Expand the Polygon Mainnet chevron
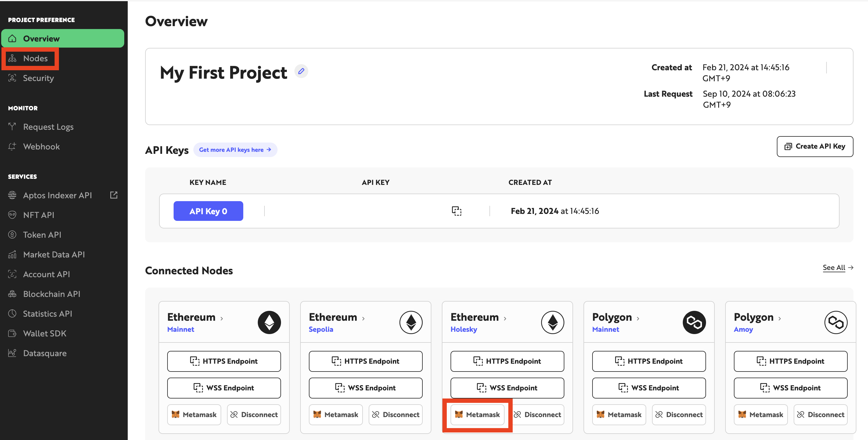Screen dimensions: 868x440 pos(638,318)
